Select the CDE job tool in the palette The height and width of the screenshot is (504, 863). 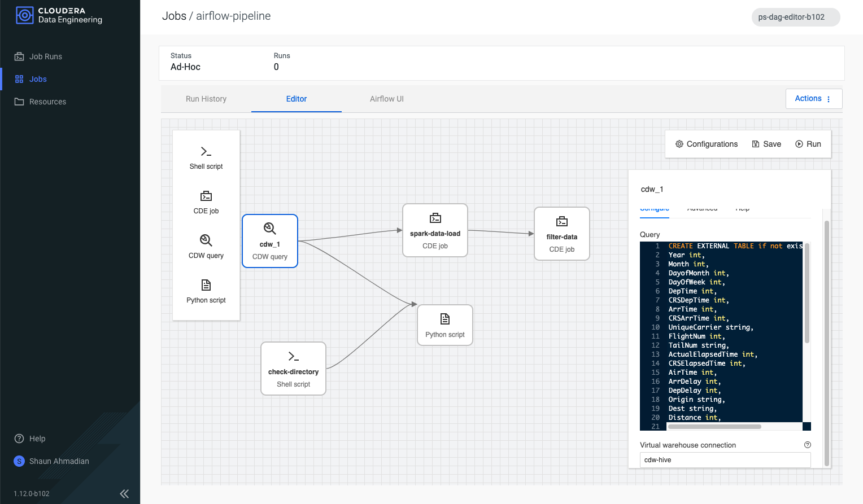point(206,202)
